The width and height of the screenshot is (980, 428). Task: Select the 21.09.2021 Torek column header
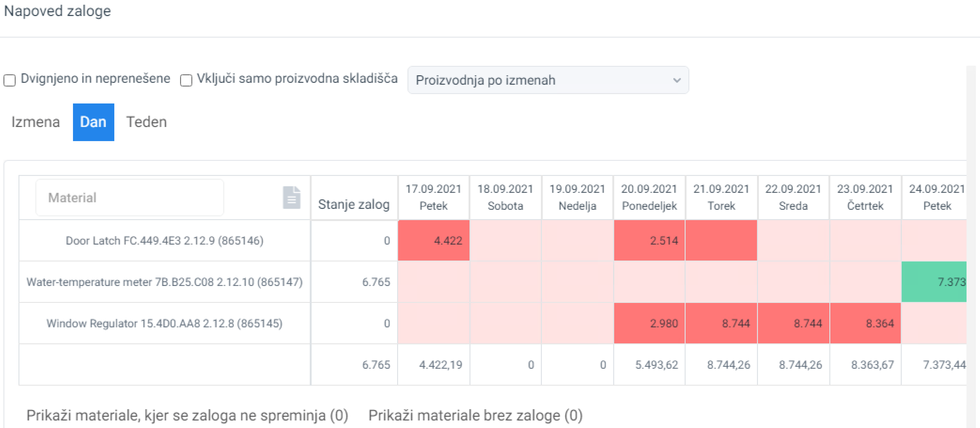click(x=721, y=197)
